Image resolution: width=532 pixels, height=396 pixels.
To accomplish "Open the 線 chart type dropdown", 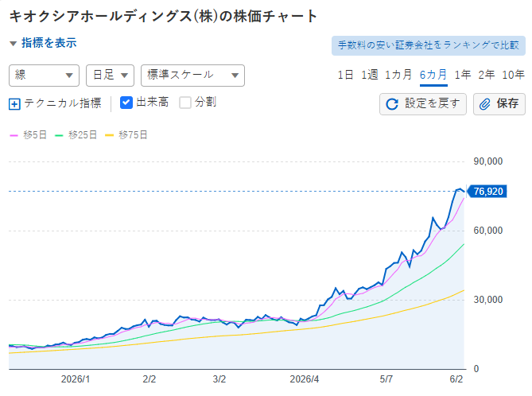I will pyautogui.click(x=44, y=76).
